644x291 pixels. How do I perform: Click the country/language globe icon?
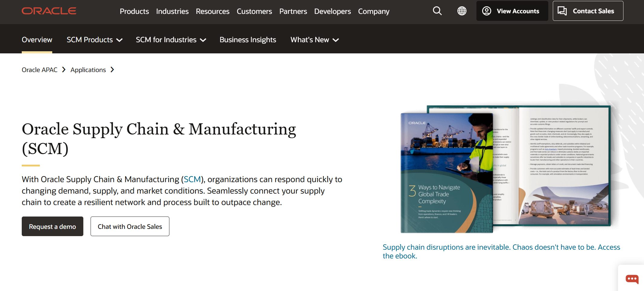click(x=461, y=11)
